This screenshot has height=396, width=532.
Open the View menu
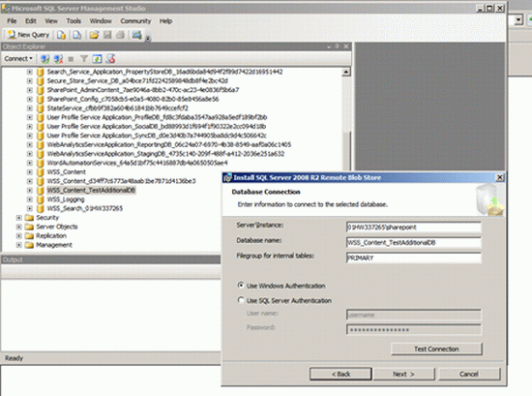(x=51, y=21)
